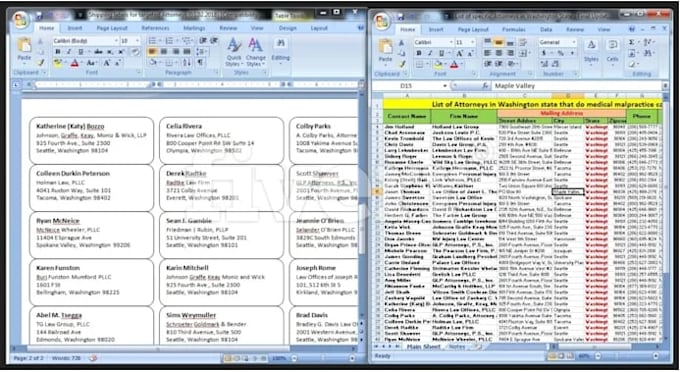The image size is (680, 372).
Task: Open Change Styles in Word
Action: coord(255,52)
